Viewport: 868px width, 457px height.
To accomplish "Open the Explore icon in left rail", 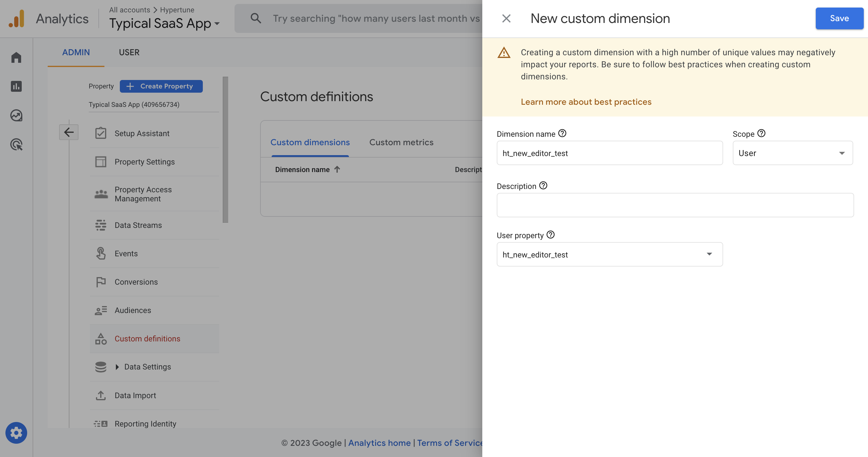I will 16,116.
